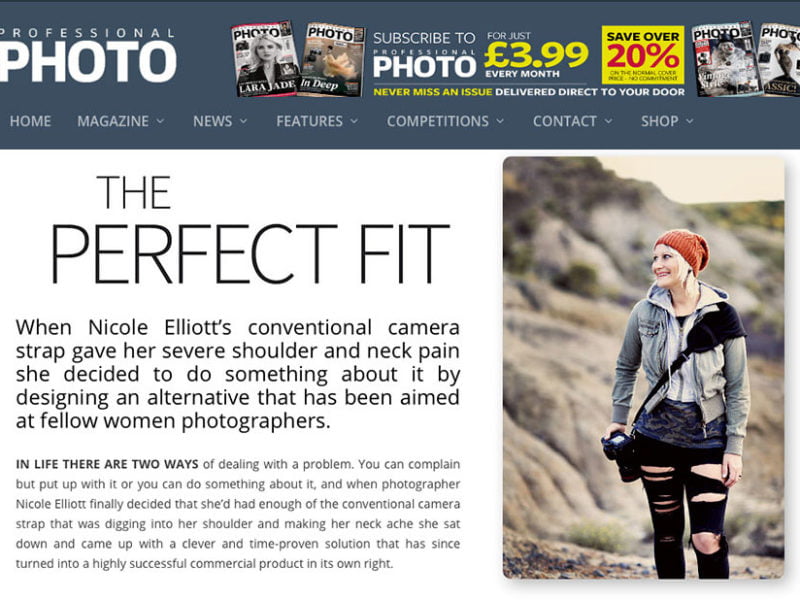This screenshot has height=600, width=800.
Task: Open the News navigation item
Action: point(212,121)
